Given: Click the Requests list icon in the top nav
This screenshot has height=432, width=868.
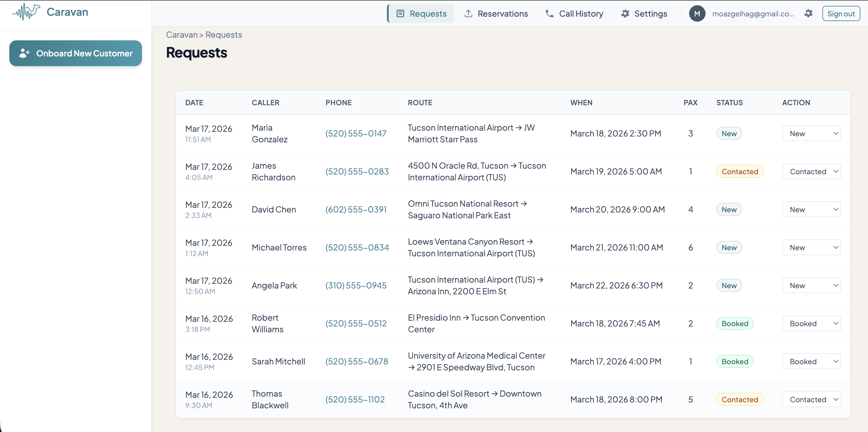Looking at the screenshot, I should [400, 14].
